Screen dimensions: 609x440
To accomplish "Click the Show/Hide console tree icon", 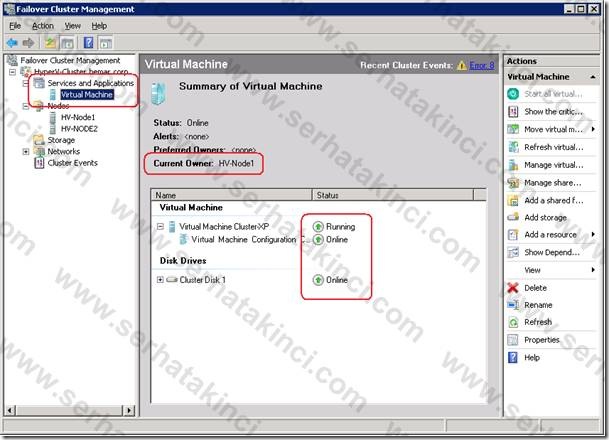I will (67, 43).
